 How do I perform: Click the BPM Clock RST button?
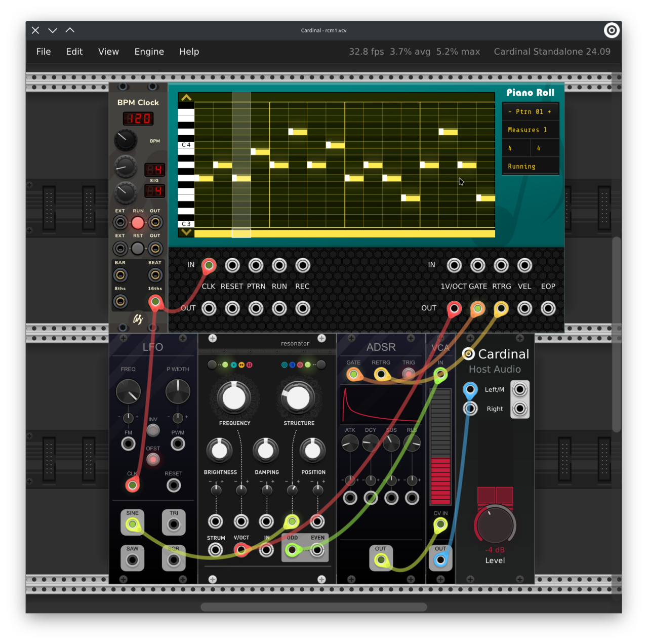[138, 249]
